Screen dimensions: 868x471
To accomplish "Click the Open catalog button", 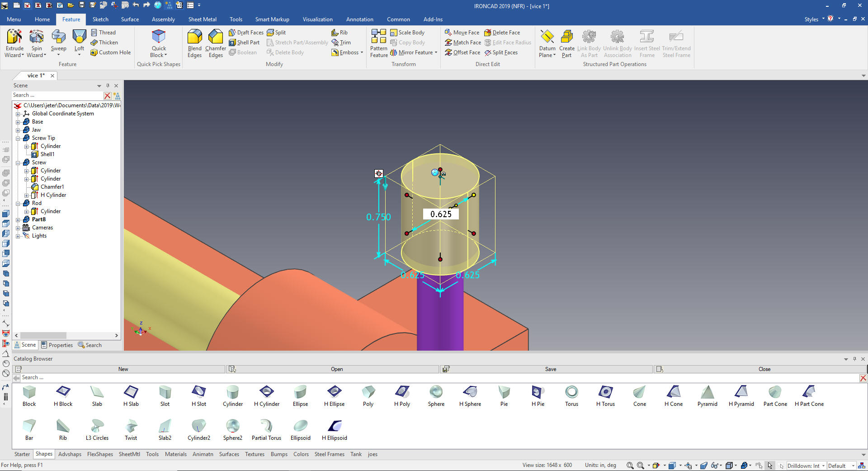I will pos(336,369).
